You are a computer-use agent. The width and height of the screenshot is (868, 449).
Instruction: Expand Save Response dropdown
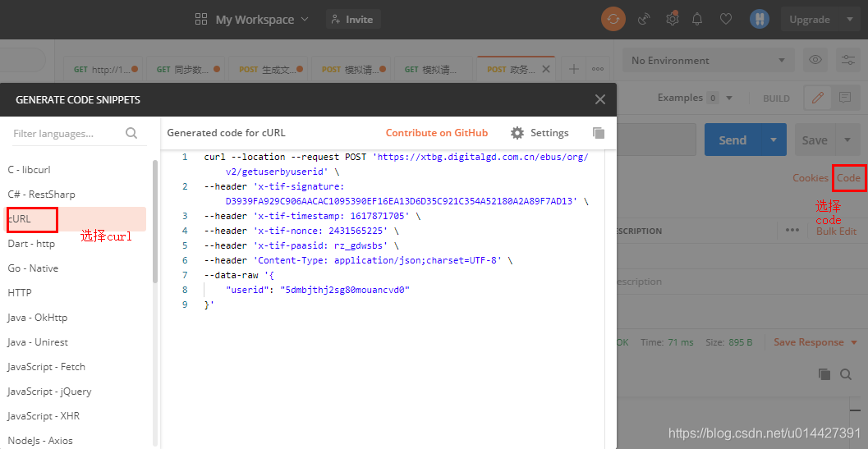[854, 343]
